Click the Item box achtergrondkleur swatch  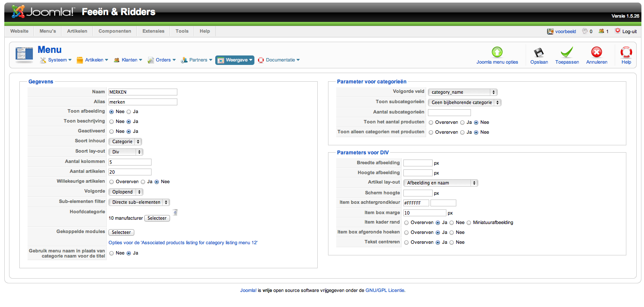(x=443, y=203)
